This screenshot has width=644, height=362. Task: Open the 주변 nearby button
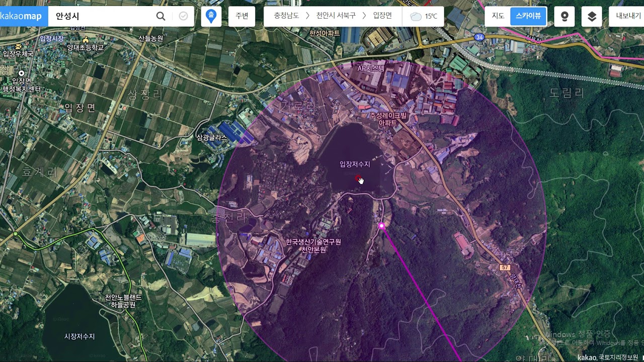[x=242, y=16]
